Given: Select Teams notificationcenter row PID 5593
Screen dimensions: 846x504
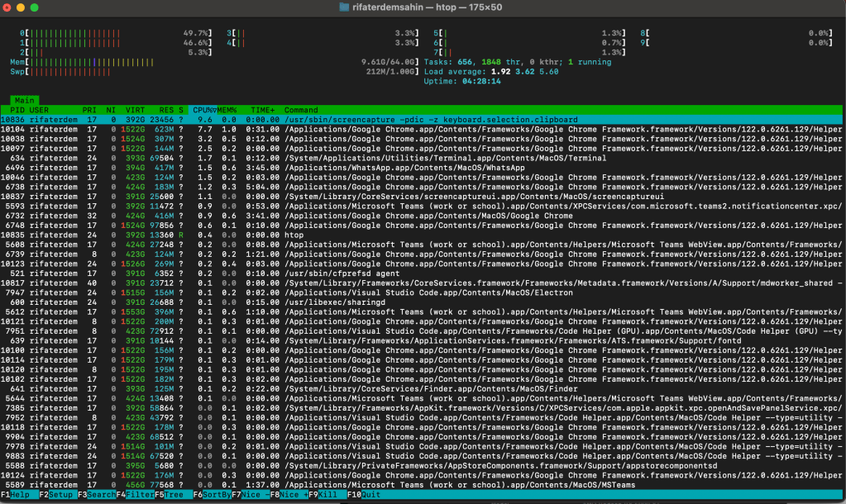Looking at the screenshot, I should pyautogui.click(x=422, y=207).
